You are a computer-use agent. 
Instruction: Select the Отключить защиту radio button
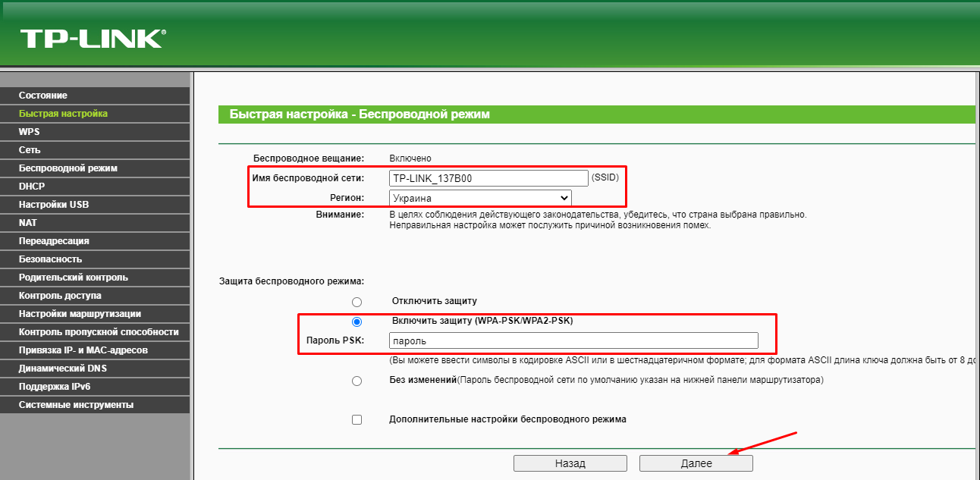357,302
